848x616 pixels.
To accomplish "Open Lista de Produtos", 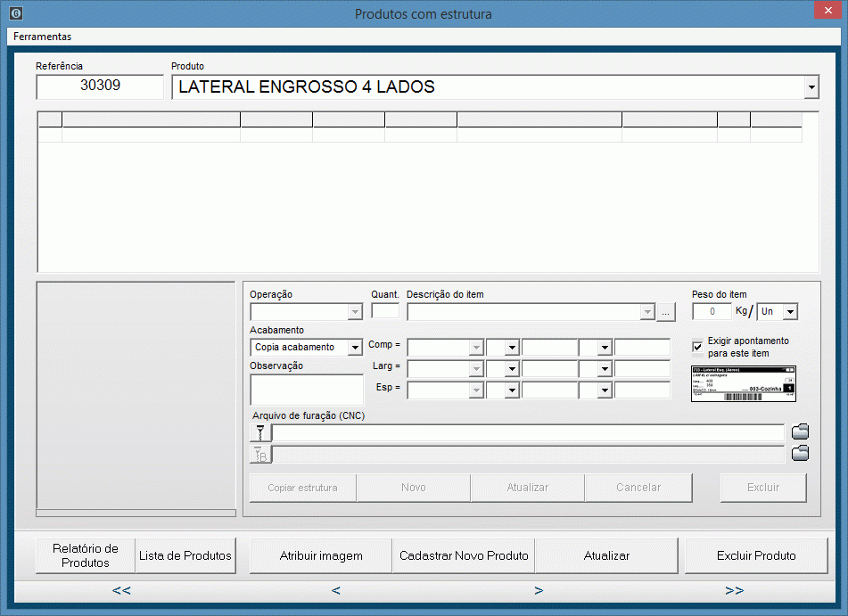I will [x=185, y=555].
